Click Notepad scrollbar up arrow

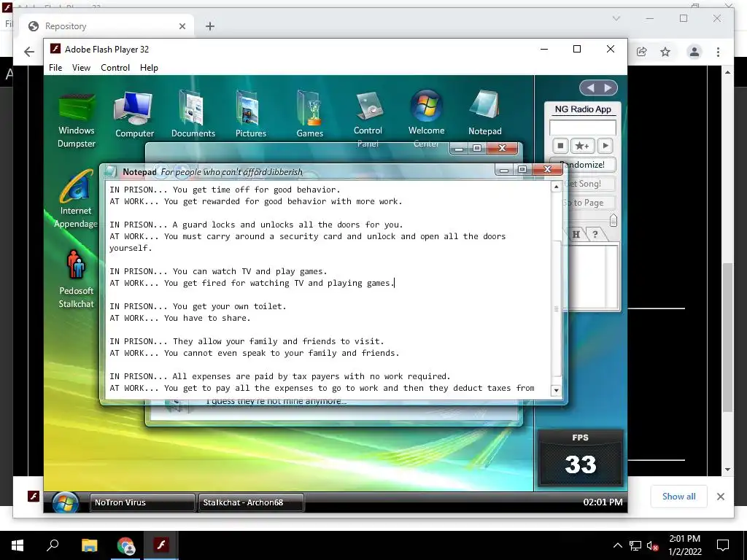point(556,187)
